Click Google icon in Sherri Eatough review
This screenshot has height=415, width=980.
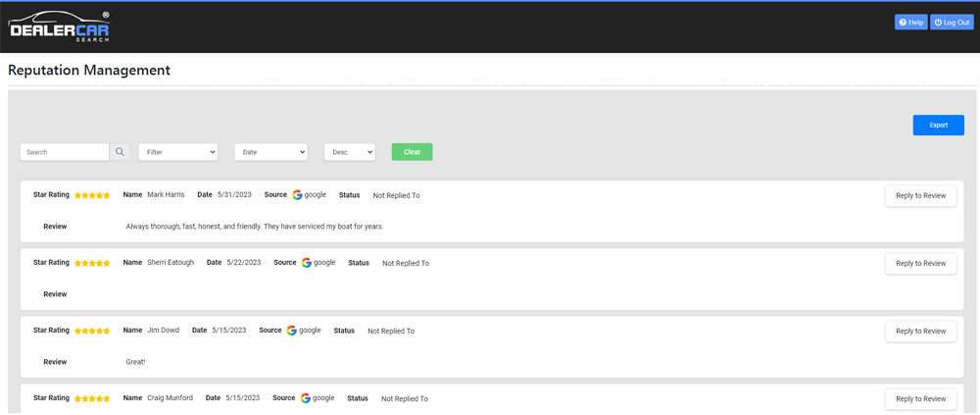tap(307, 263)
